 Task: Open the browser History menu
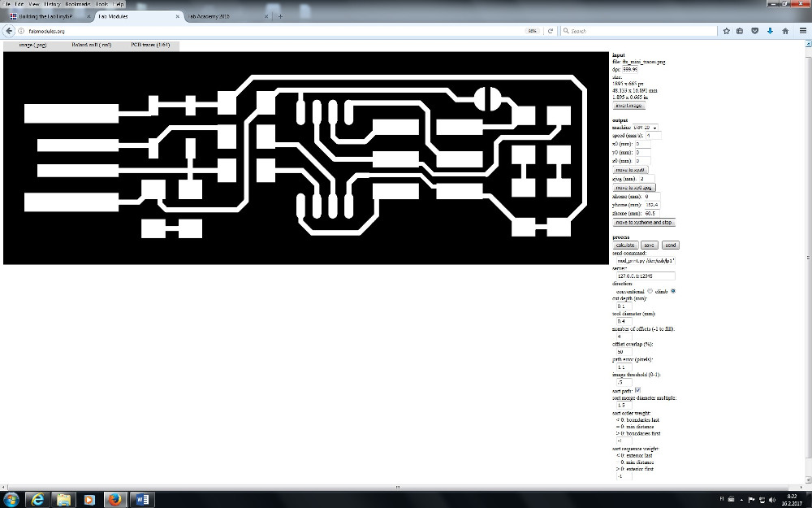[52, 4]
